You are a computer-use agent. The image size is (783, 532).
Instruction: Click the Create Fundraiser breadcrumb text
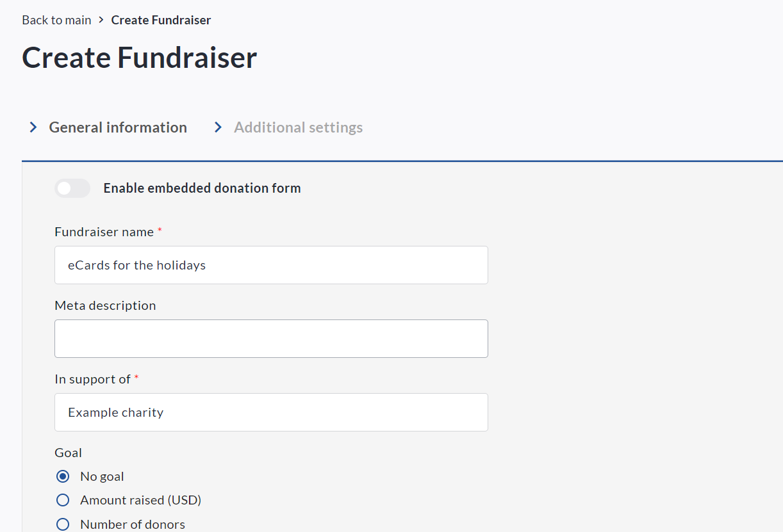coord(161,20)
